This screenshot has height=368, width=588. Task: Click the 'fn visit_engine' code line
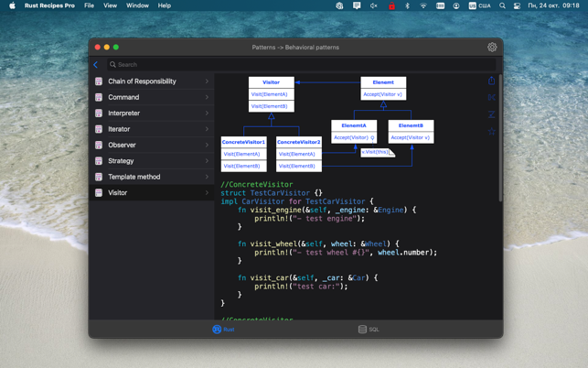coord(326,210)
